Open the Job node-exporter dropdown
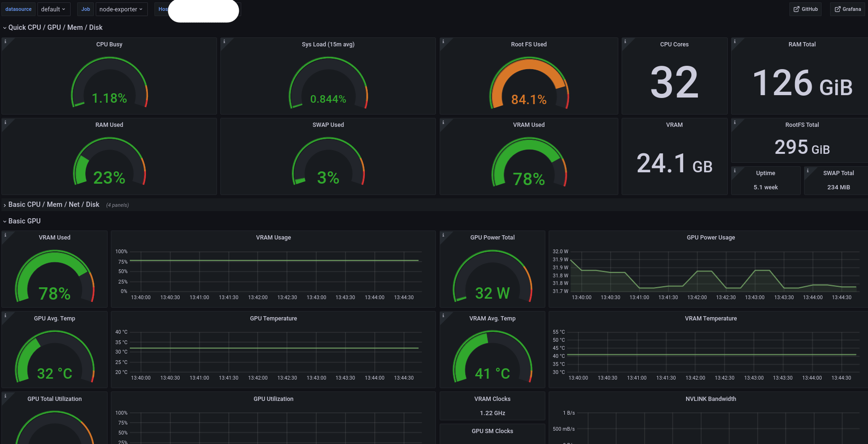The image size is (868, 444). (x=121, y=9)
